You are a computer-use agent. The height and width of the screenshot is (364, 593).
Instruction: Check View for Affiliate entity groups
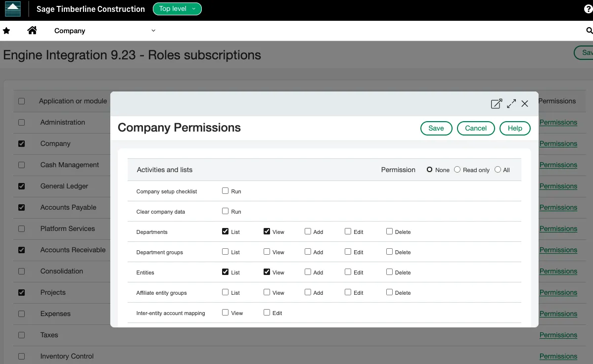coord(267,292)
